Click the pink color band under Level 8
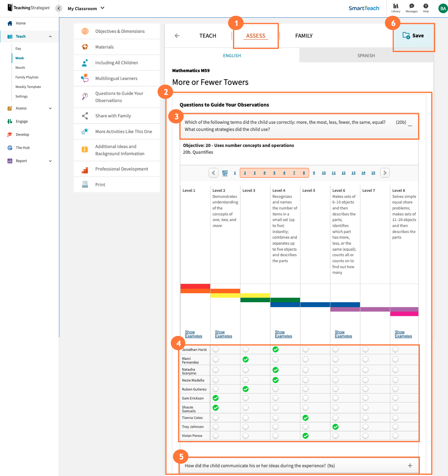 pyautogui.click(x=404, y=314)
